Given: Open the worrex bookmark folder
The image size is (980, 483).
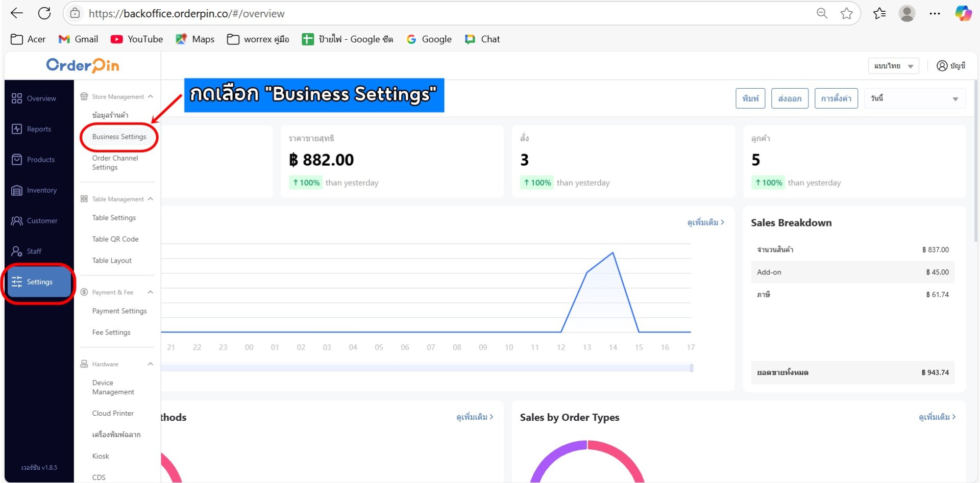Looking at the screenshot, I should pos(258,39).
